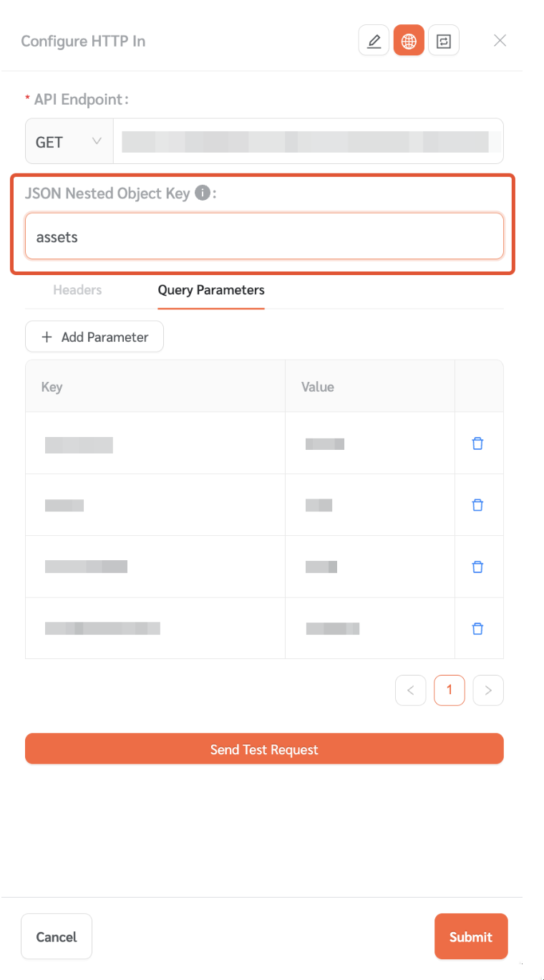
Task: Switch to the Query Parameters tab
Action: point(210,290)
